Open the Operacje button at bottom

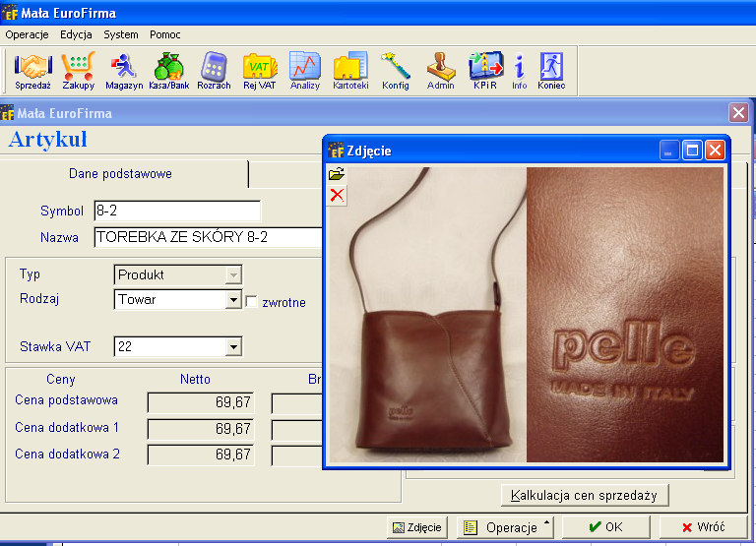pyautogui.click(x=505, y=527)
